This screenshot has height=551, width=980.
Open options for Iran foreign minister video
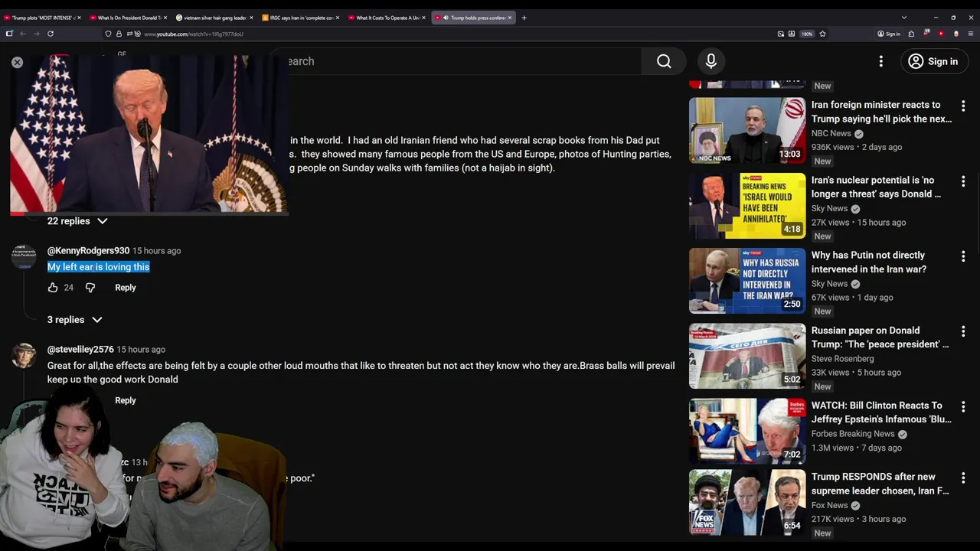pos(963,106)
